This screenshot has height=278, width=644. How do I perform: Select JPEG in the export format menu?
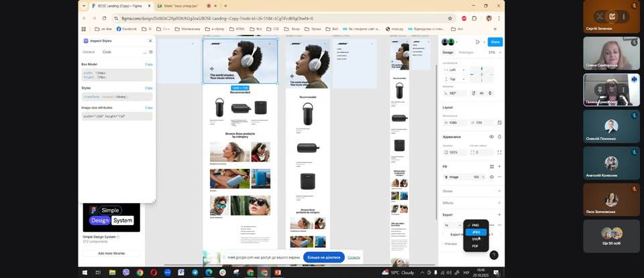coord(476,232)
